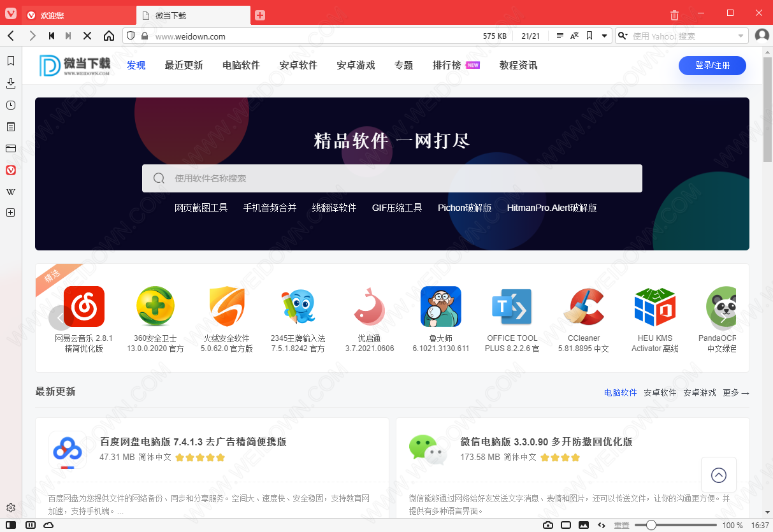Switch to the 欢迎您 tab
This screenshot has width=773, height=532.
(80, 15)
